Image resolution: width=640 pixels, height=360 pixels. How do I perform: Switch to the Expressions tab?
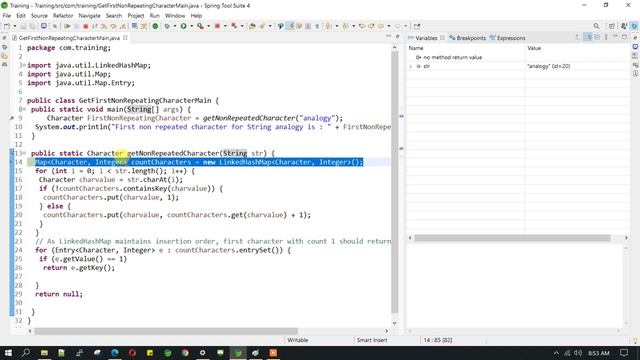507,38
